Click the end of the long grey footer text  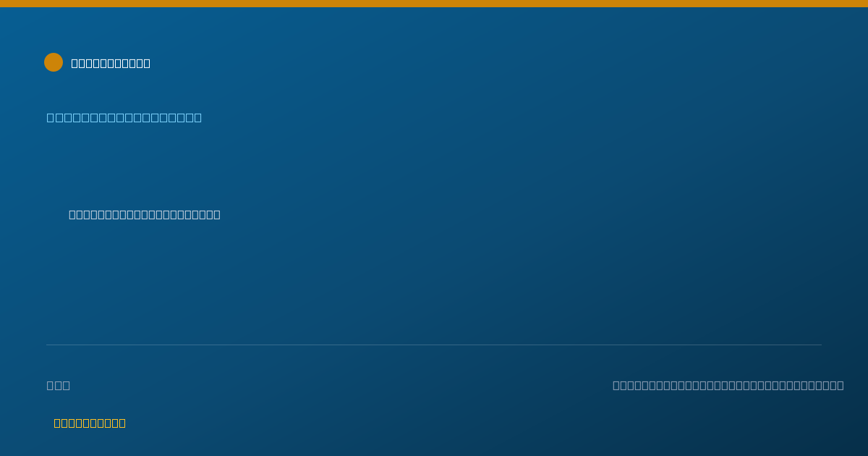point(840,385)
